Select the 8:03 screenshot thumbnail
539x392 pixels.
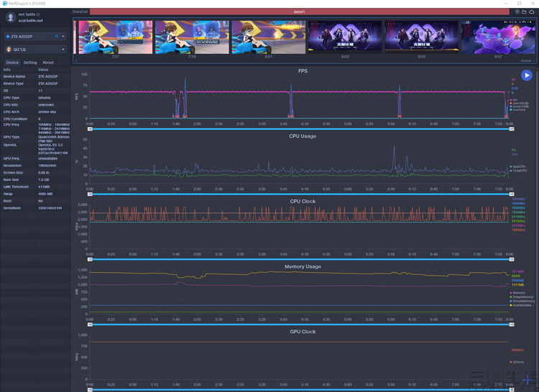[345, 37]
